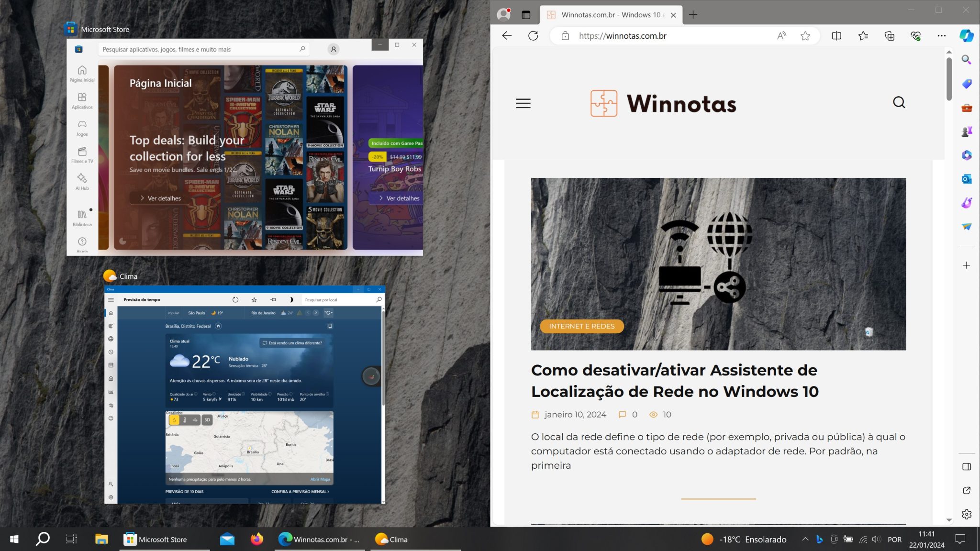Click the -18°C weather widget in taskbar
Viewport: 980px width, 551px height.
coord(743,539)
